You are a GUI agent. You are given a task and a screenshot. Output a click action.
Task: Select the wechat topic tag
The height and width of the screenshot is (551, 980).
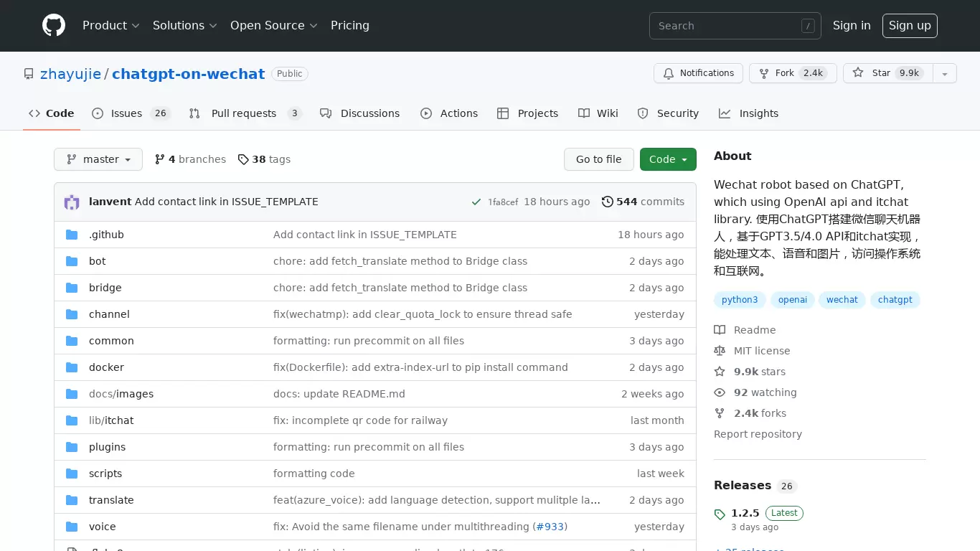pos(842,300)
